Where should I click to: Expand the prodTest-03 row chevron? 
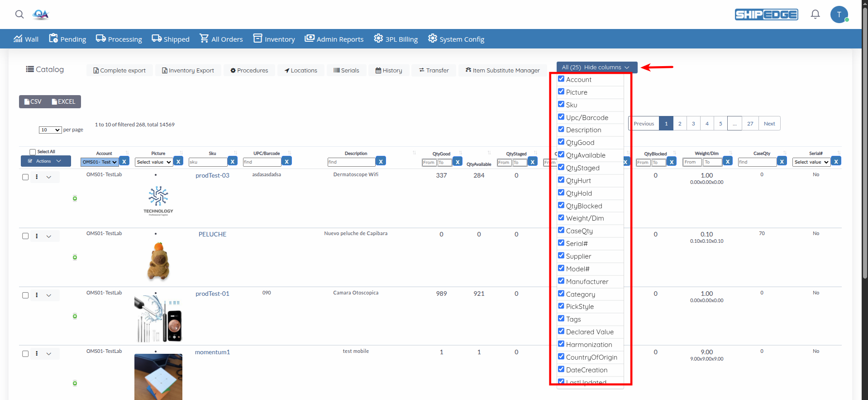pyautogui.click(x=49, y=177)
